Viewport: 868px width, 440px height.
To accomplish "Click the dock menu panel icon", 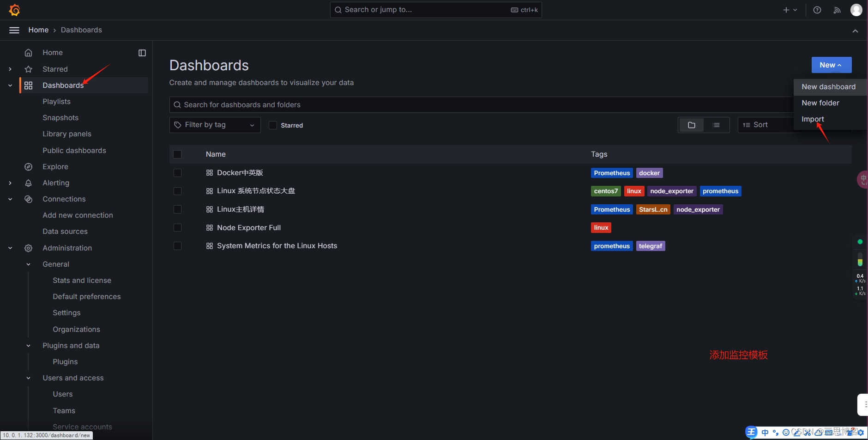I will click(142, 53).
